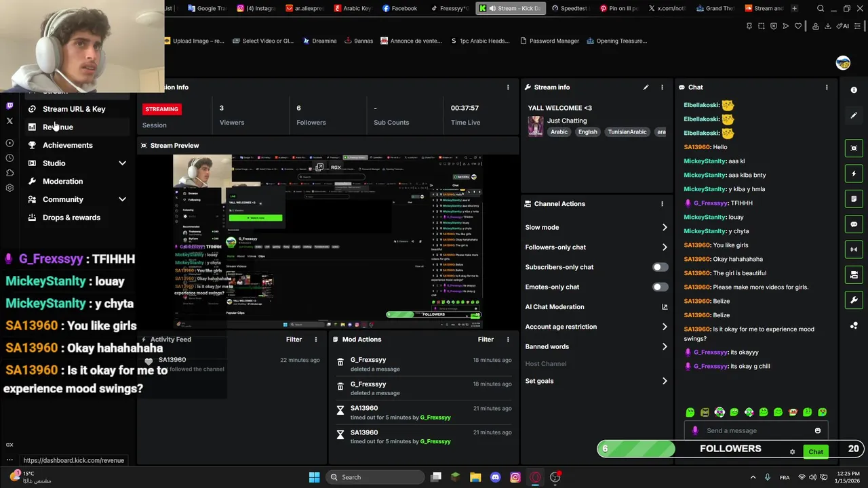This screenshot has width=868, height=488.
Task: Click the green Chat button
Action: (x=816, y=452)
